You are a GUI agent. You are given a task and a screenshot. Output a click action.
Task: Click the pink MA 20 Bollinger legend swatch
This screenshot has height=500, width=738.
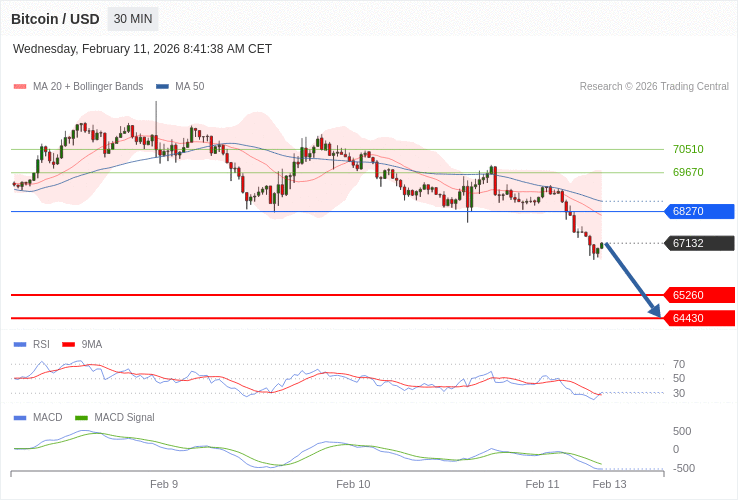(20, 87)
